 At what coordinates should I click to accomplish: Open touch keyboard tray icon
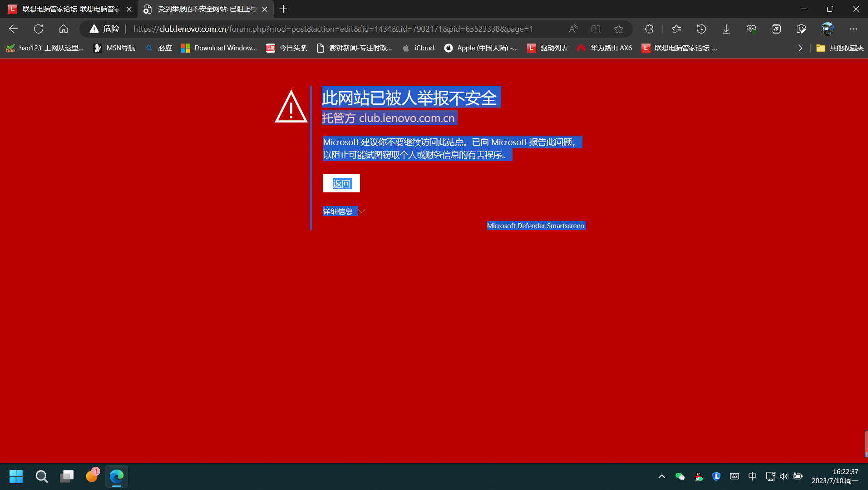click(x=735, y=476)
